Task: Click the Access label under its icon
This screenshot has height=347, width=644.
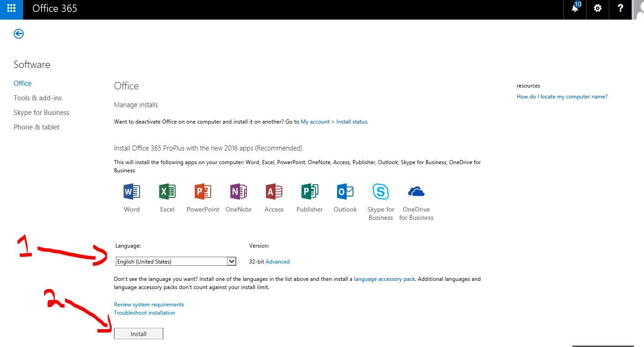Action: 274,209
